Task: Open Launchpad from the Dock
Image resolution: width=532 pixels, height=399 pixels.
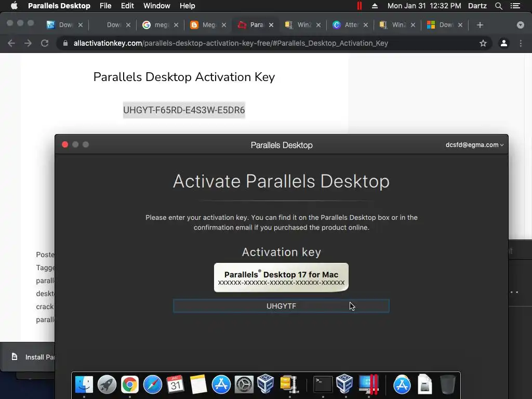Action: 107,384
